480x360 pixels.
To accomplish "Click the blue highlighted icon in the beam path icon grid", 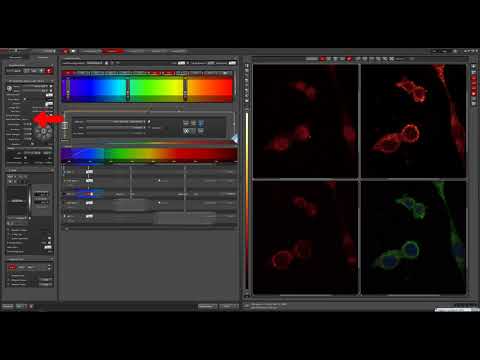I will 201,123.
